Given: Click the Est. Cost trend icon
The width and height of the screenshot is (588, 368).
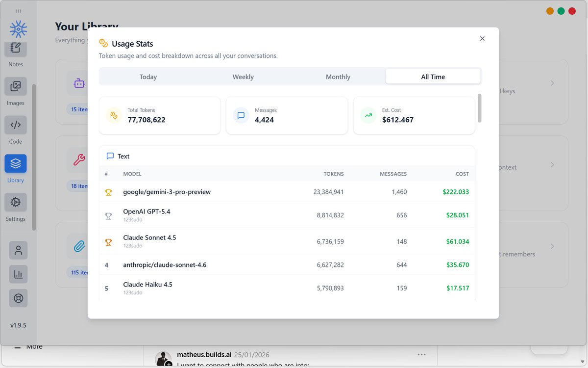Looking at the screenshot, I should click(x=368, y=115).
